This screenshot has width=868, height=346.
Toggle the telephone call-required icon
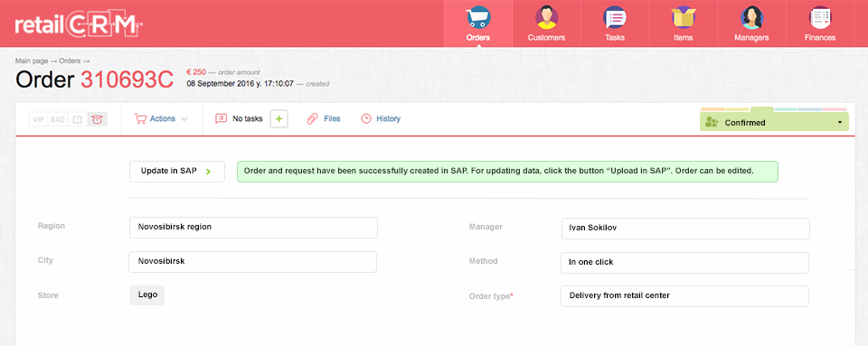pyautogui.click(x=98, y=119)
